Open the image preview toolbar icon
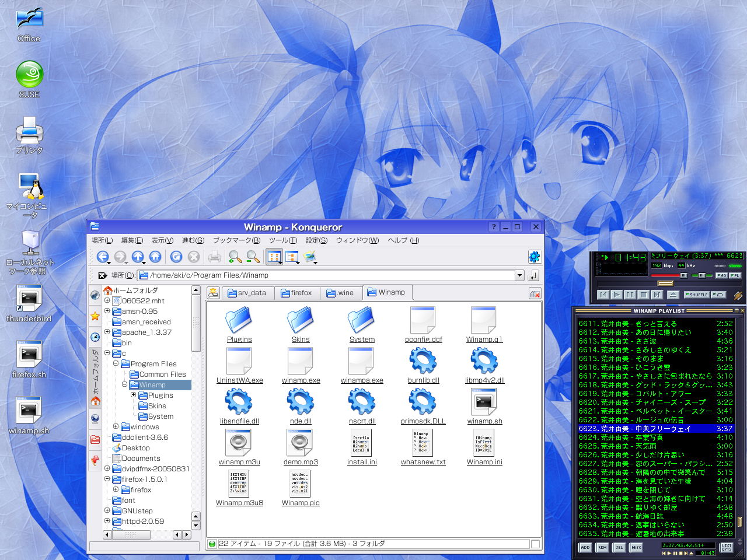The width and height of the screenshot is (747, 560). click(310, 257)
